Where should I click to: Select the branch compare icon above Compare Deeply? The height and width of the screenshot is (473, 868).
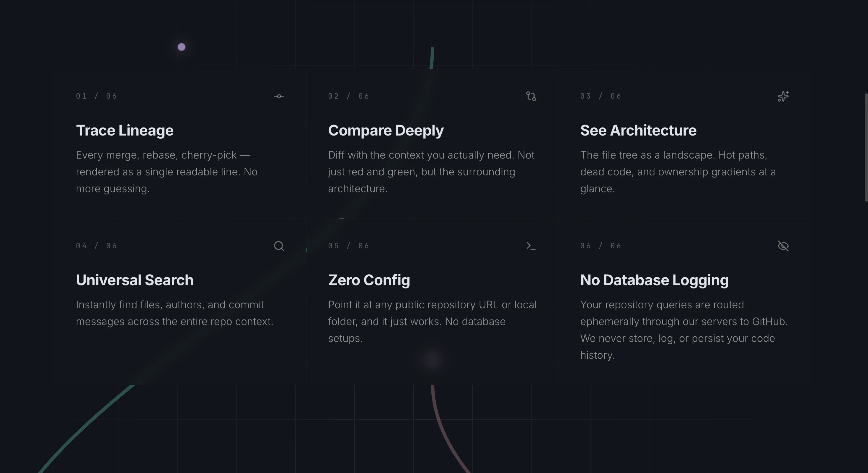531,96
